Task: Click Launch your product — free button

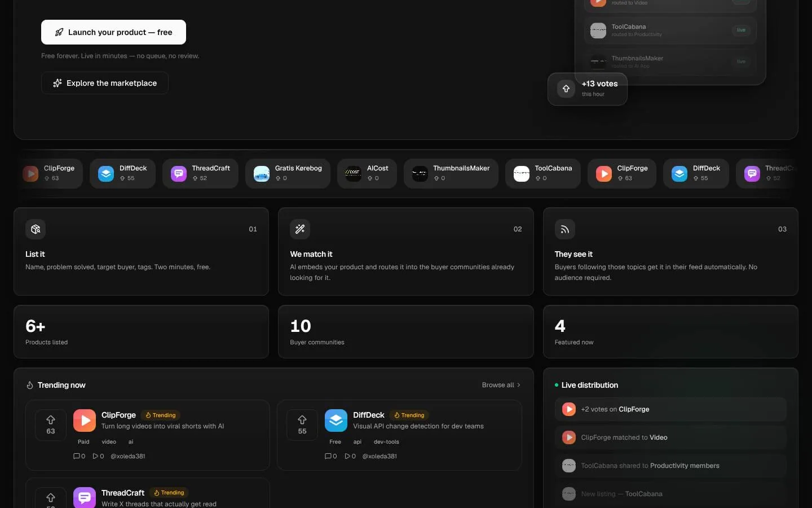Action: point(113,32)
